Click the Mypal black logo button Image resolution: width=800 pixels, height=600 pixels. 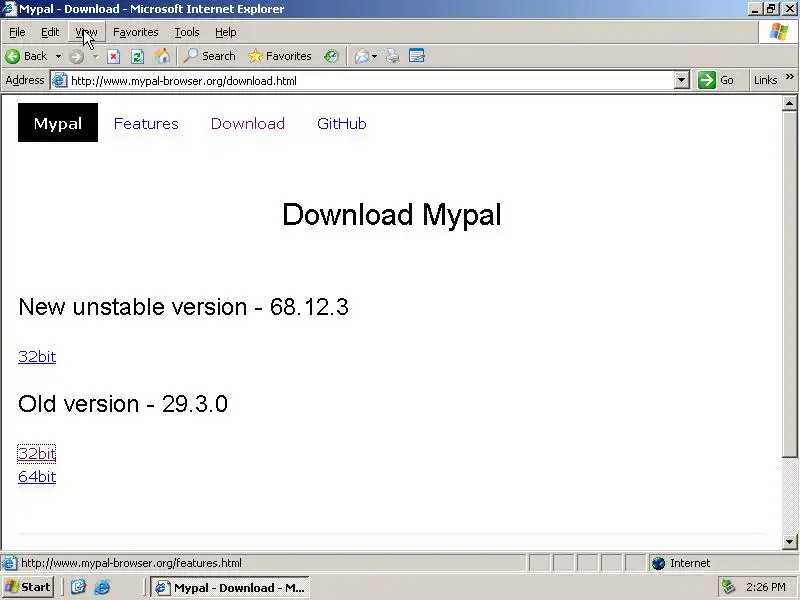tap(58, 122)
